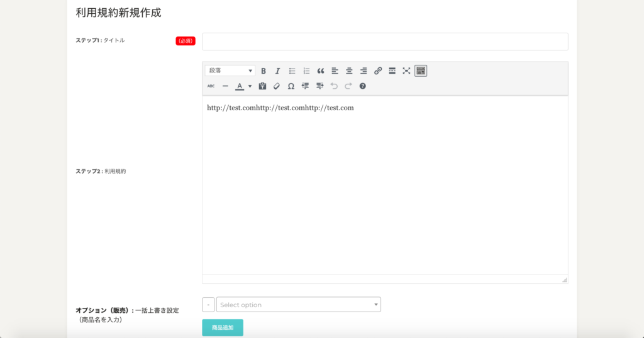Insert a bulleted list
This screenshot has width=644, height=338.
click(292, 71)
